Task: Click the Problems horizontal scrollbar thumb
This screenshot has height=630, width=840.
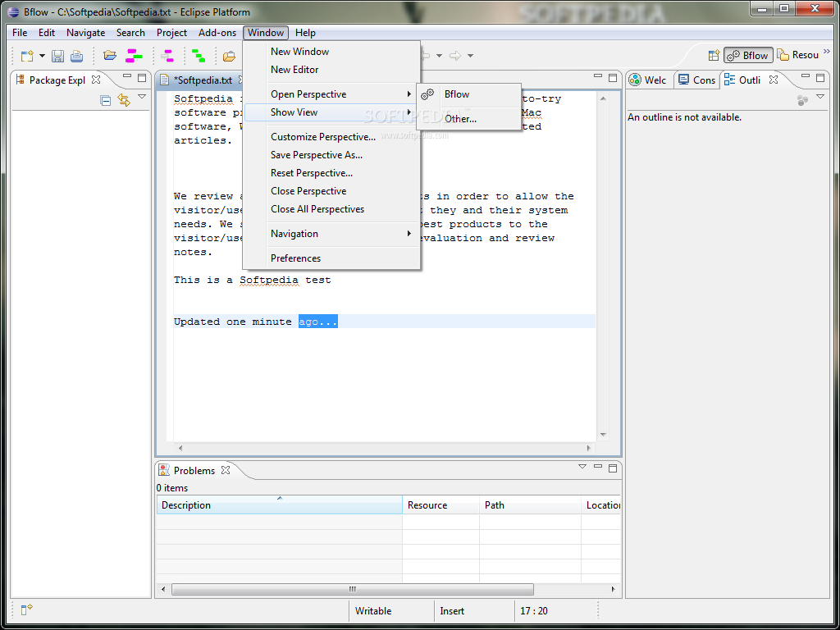Action: [x=353, y=589]
